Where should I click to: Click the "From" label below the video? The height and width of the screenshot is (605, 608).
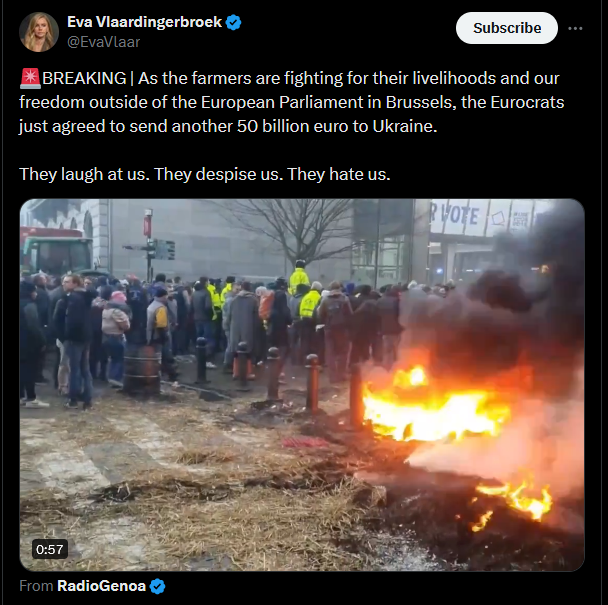coord(36,586)
